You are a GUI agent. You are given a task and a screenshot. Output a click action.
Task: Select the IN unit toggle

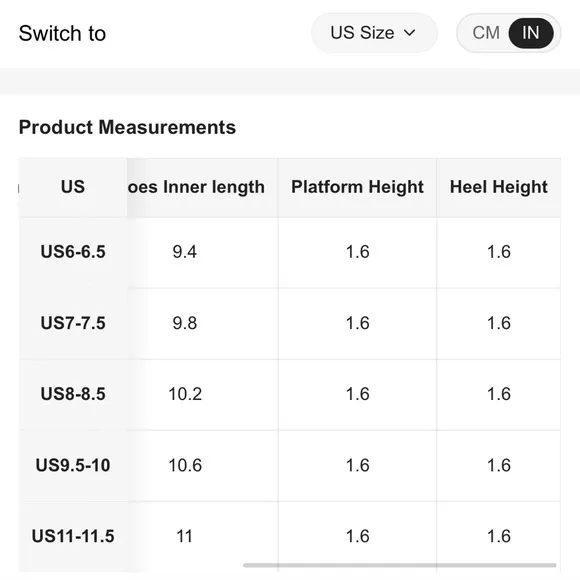pos(531,33)
